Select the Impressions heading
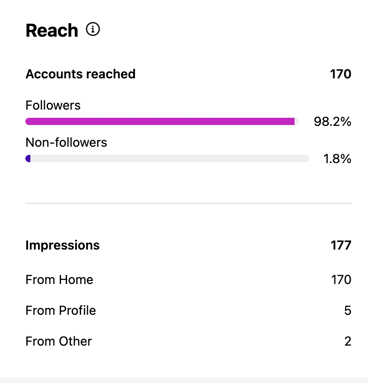The image size is (368, 385). click(x=63, y=245)
